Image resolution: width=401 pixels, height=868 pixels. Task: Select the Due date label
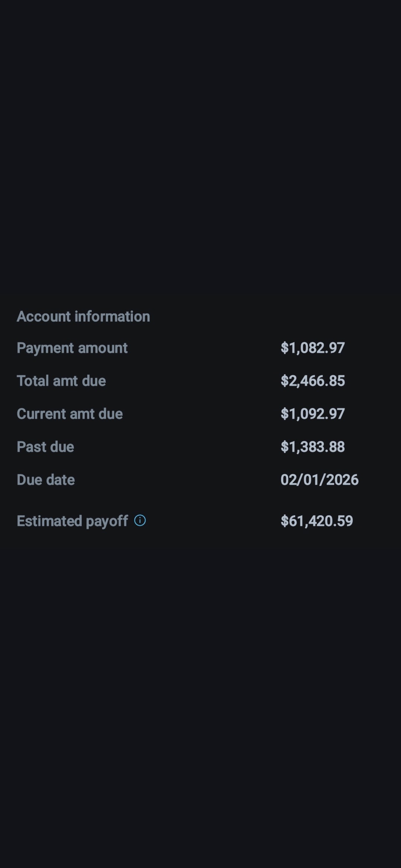pyautogui.click(x=46, y=480)
